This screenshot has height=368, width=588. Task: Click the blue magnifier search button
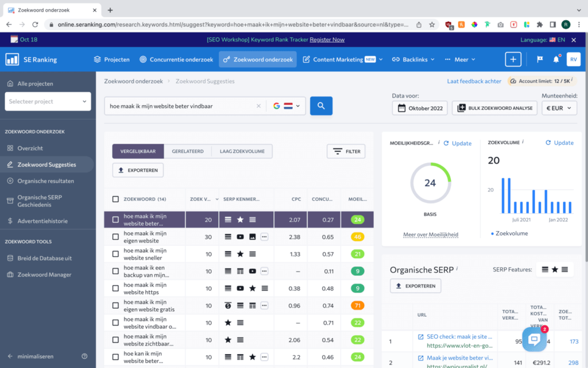[x=321, y=106]
